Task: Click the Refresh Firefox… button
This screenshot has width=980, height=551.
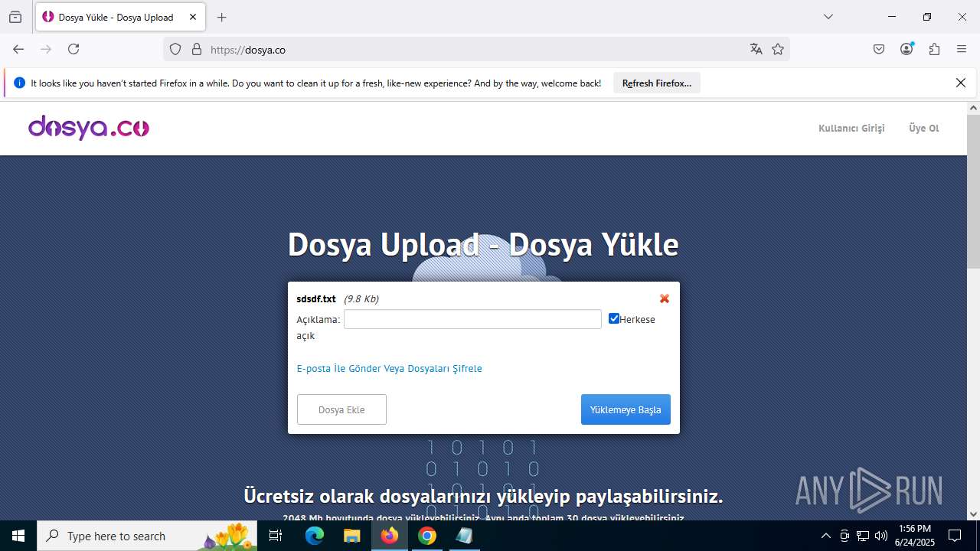Action: coord(657,83)
